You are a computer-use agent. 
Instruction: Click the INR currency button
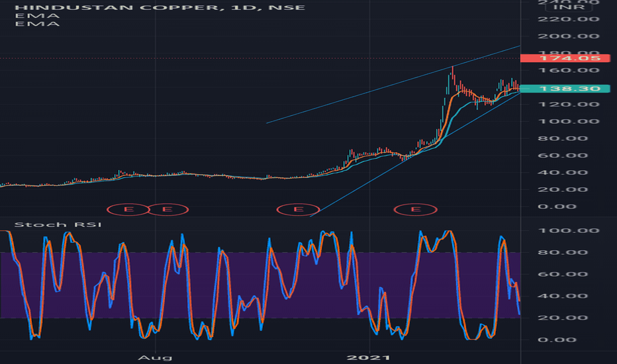coord(569,7)
